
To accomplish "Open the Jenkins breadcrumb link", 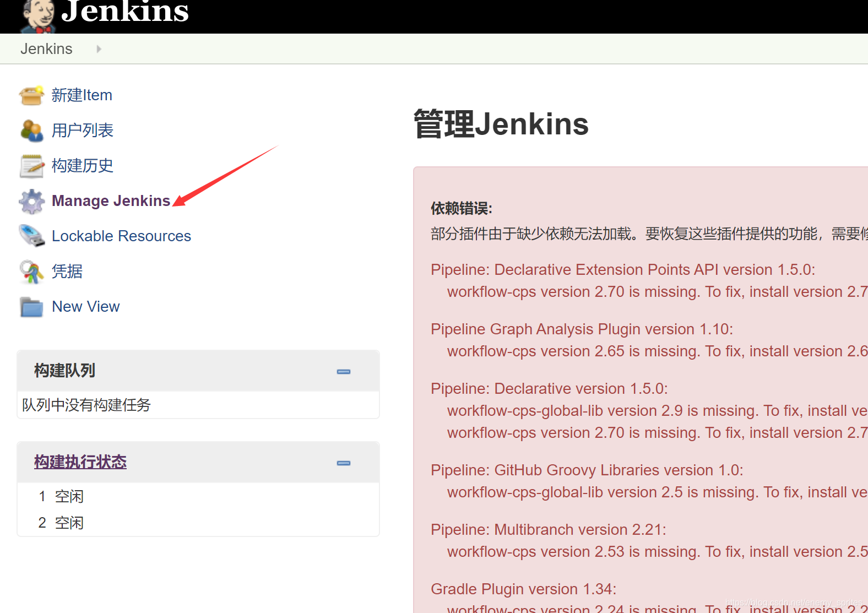I will [x=46, y=49].
